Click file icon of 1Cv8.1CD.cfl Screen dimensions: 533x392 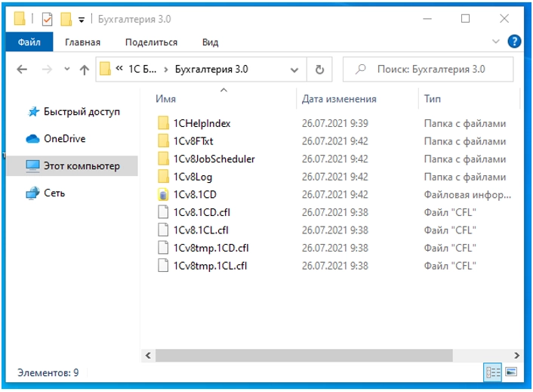point(163,212)
